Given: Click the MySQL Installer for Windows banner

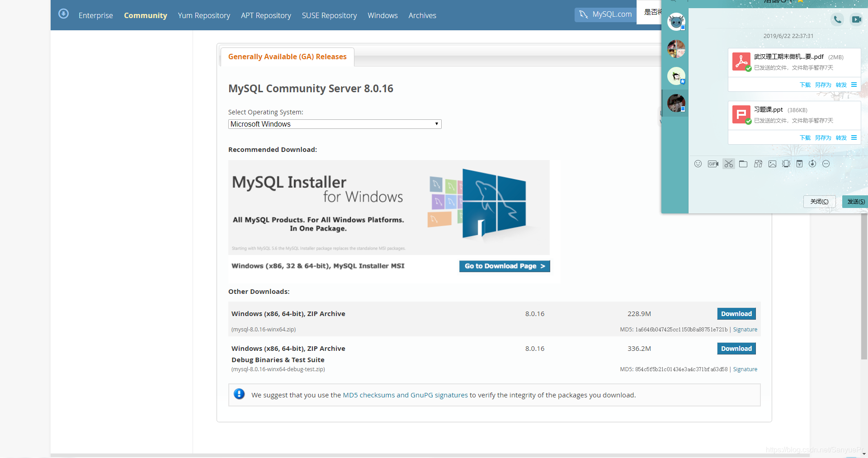Looking at the screenshot, I should [x=389, y=208].
